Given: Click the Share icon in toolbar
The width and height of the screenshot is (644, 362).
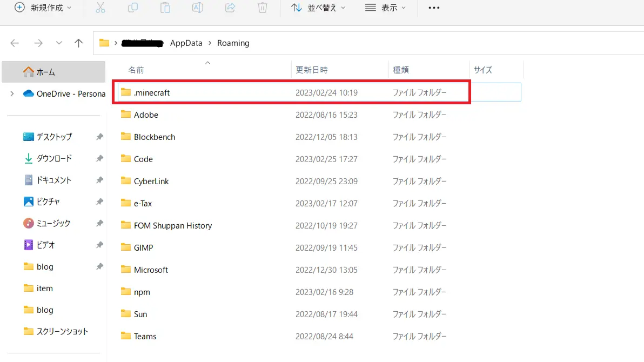Looking at the screenshot, I should [x=230, y=8].
